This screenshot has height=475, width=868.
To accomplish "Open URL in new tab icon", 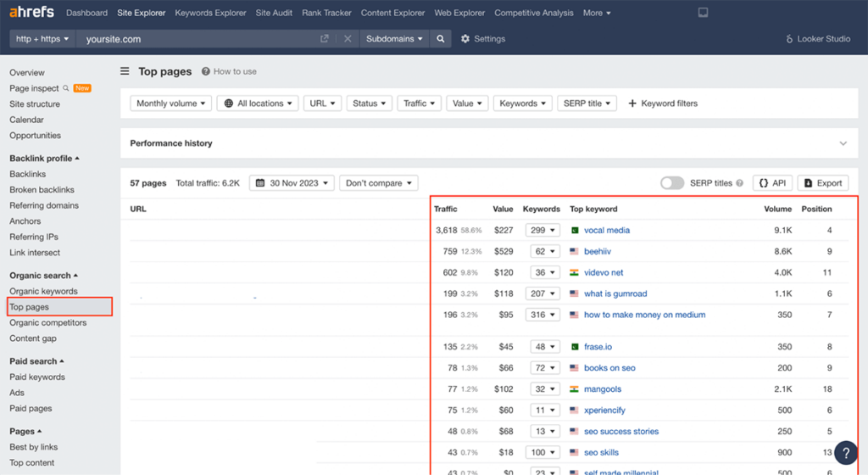I will [x=325, y=39].
